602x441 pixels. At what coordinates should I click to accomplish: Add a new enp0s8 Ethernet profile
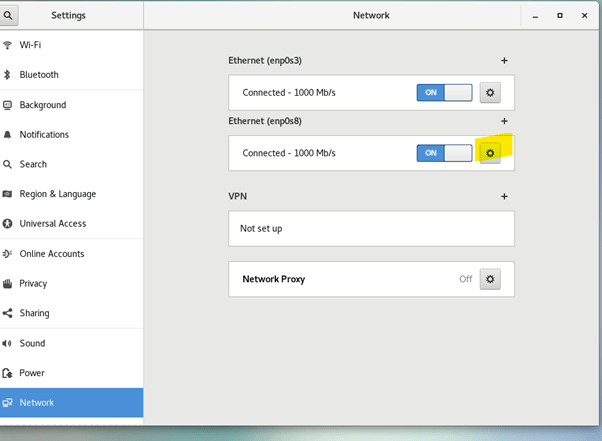pos(504,121)
